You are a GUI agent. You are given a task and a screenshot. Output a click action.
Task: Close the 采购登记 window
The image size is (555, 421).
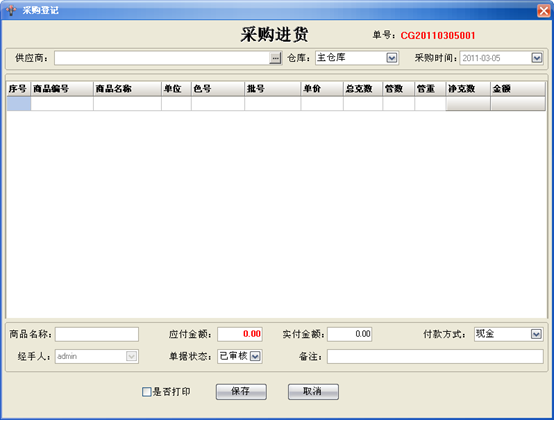click(x=544, y=11)
